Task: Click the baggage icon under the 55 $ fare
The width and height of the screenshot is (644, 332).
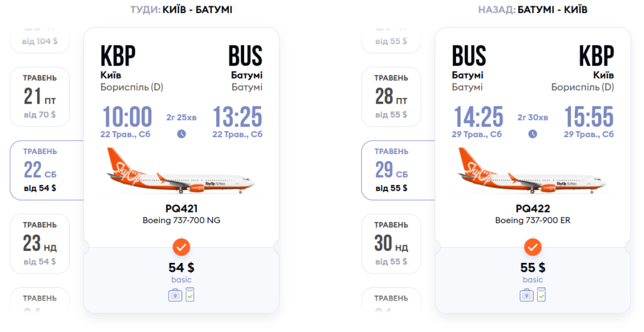Action: click(x=526, y=294)
